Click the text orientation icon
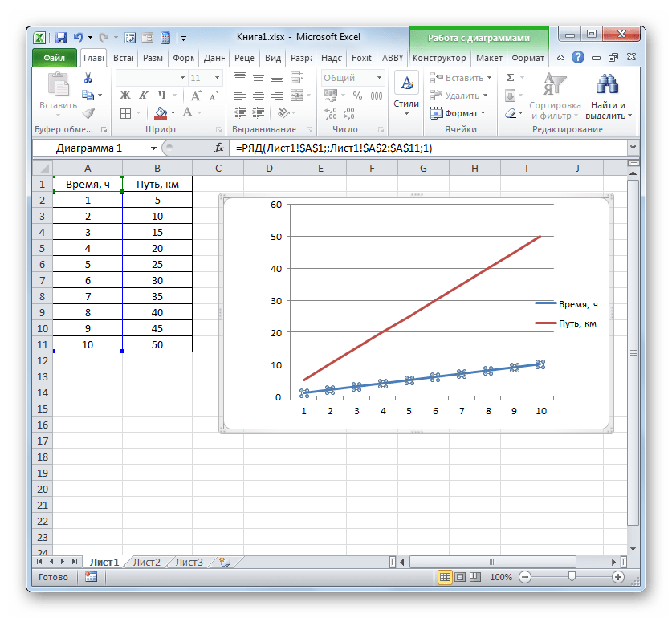Viewport: 672px width, 618px height. pos(283,112)
